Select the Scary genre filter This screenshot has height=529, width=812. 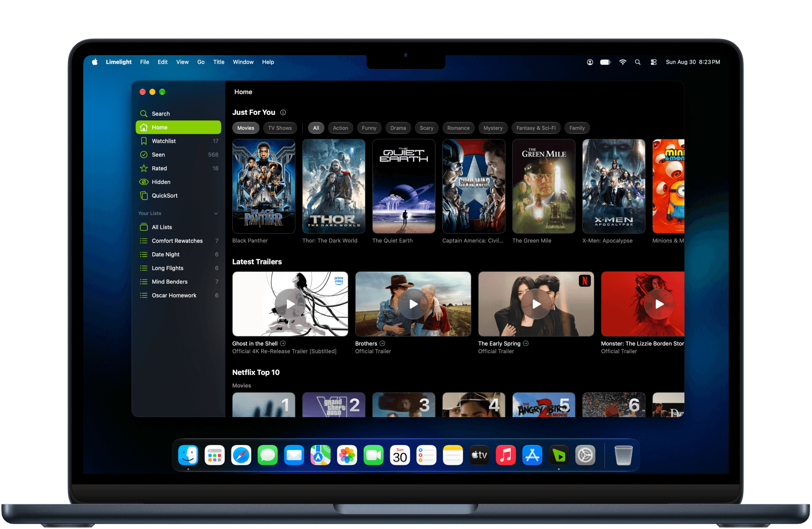pyautogui.click(x=426, y=128)
